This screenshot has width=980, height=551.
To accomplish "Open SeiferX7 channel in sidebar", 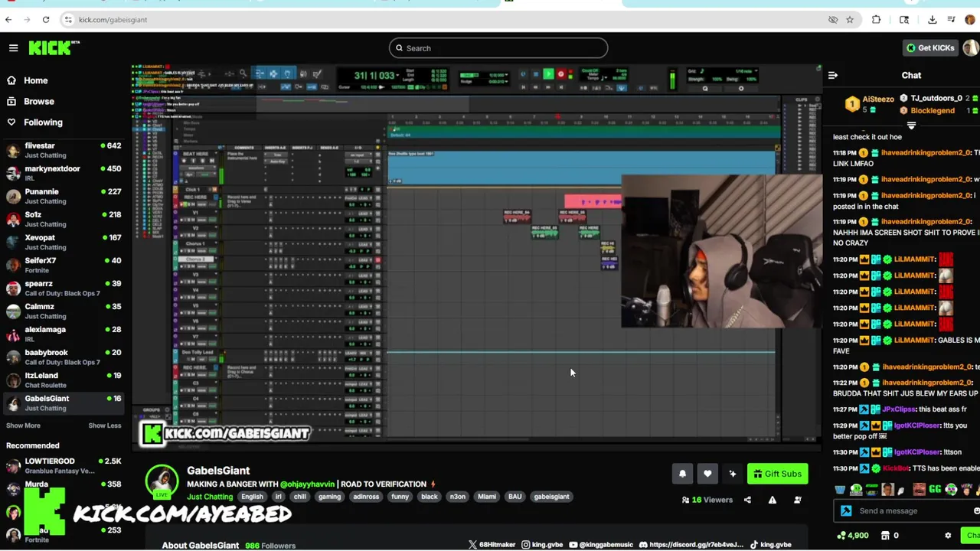I will [x=64, y=265].
